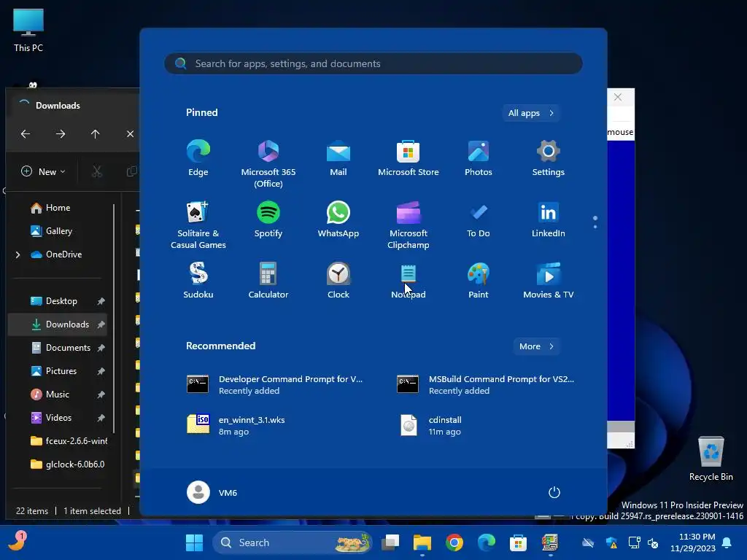Open Microsoft Clipchamp
747x560 pixels.
point(409,225)
